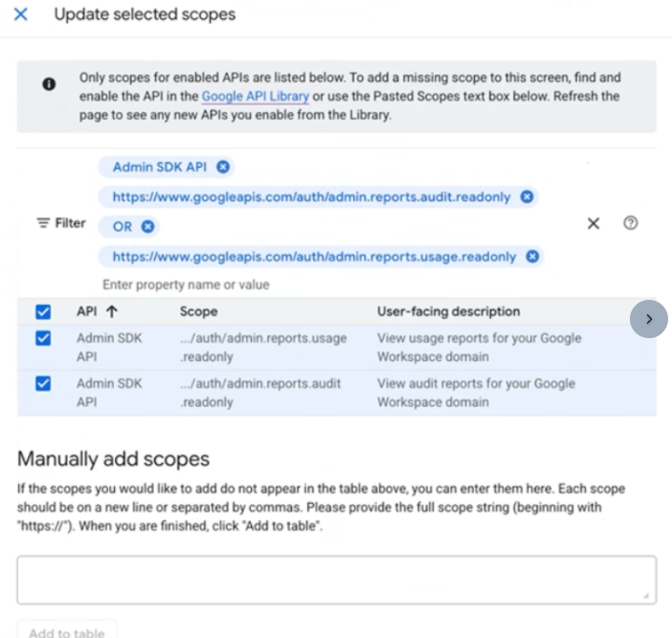Viewport: 672px width, 638px height.
Task: Click the manual scopes text box
Action: pos(336,580)
